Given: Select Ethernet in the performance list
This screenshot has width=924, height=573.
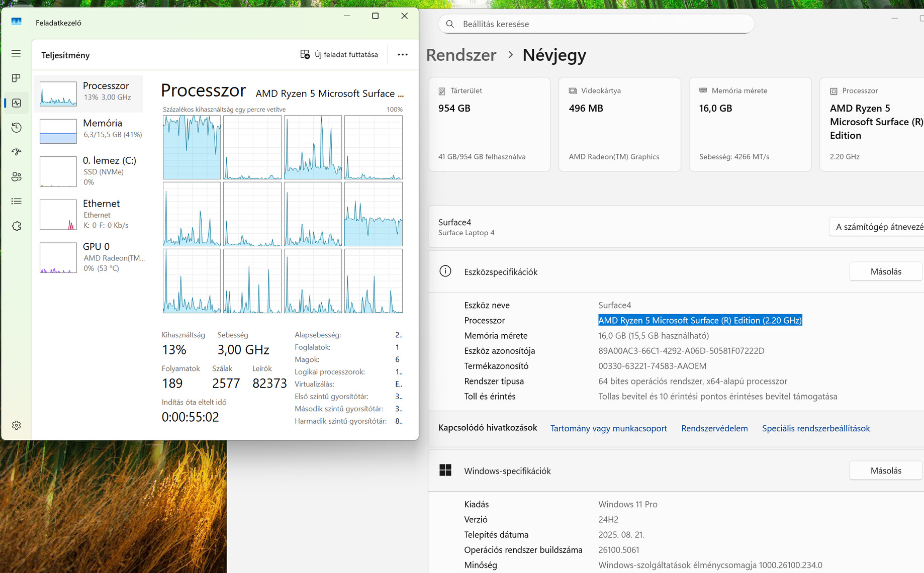Looking at the screenshot, I should [88, 214].
